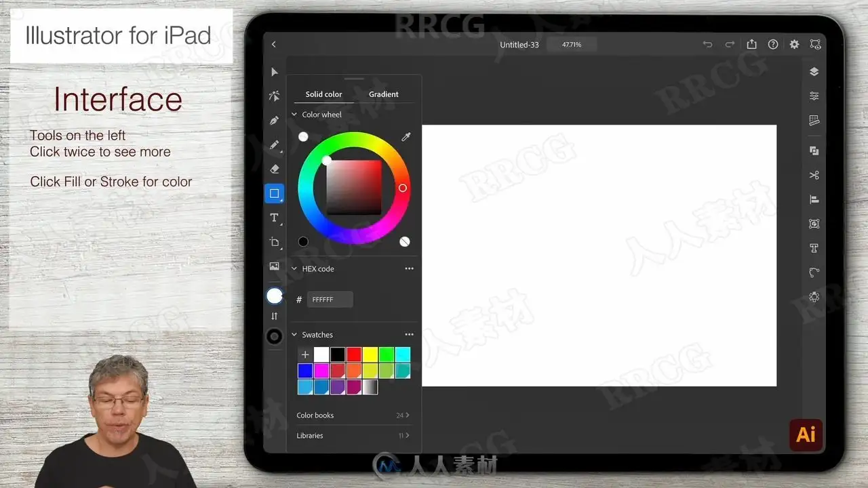Open the Align panel
The height and width of the screenshot is (488, 868).
(x=814, y=199)
